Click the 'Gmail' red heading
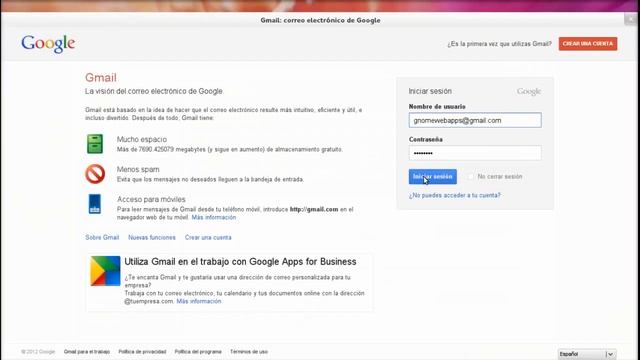The image size is (640, 360). pyautogui.click(x=101, y=78)
